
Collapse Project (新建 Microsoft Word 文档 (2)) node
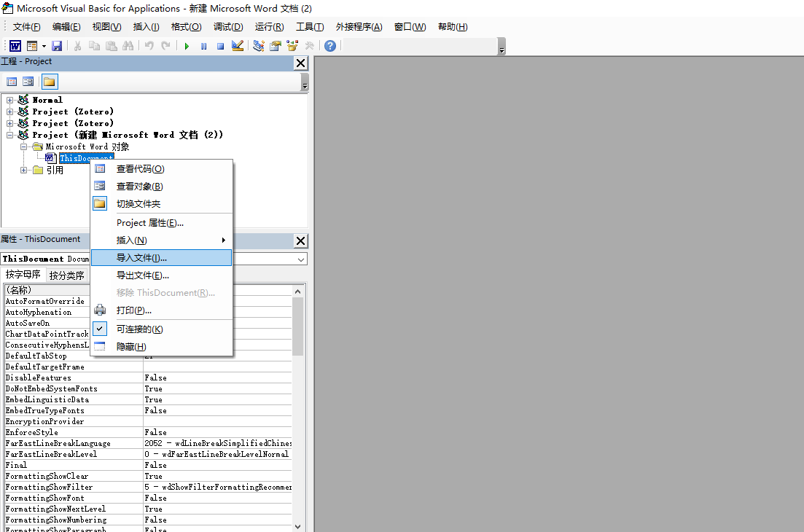(x=9, y=136)
